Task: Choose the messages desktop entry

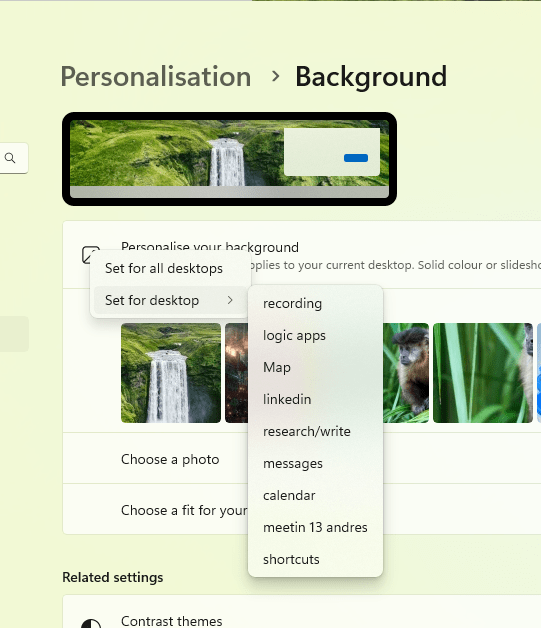Action: [316, 463]
